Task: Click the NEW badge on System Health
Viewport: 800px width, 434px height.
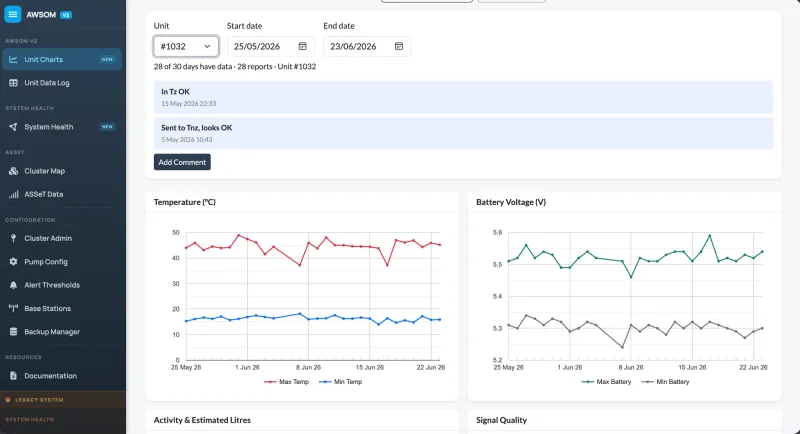Action: 107,126
